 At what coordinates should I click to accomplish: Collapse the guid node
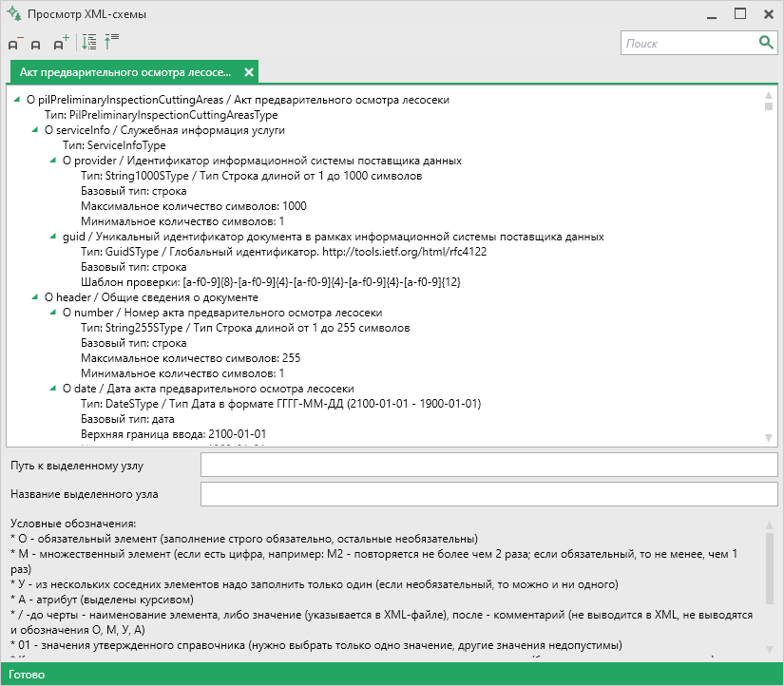point(52,237)
